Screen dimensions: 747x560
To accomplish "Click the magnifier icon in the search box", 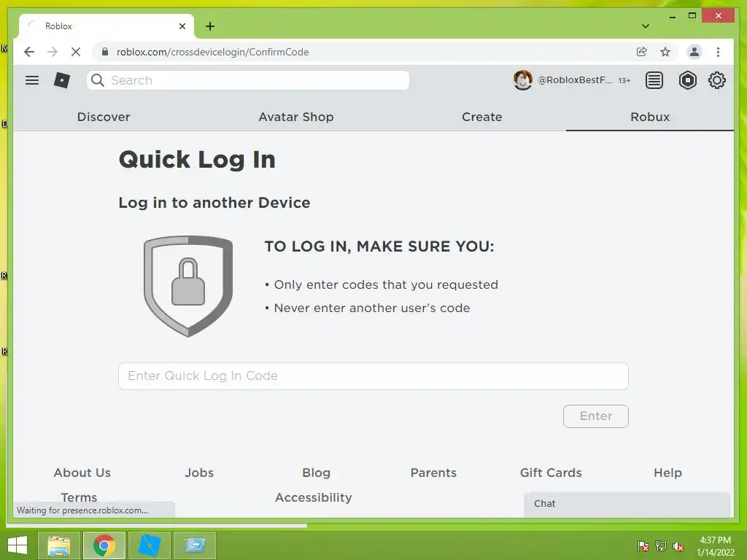I will click(x=98, y=80).
